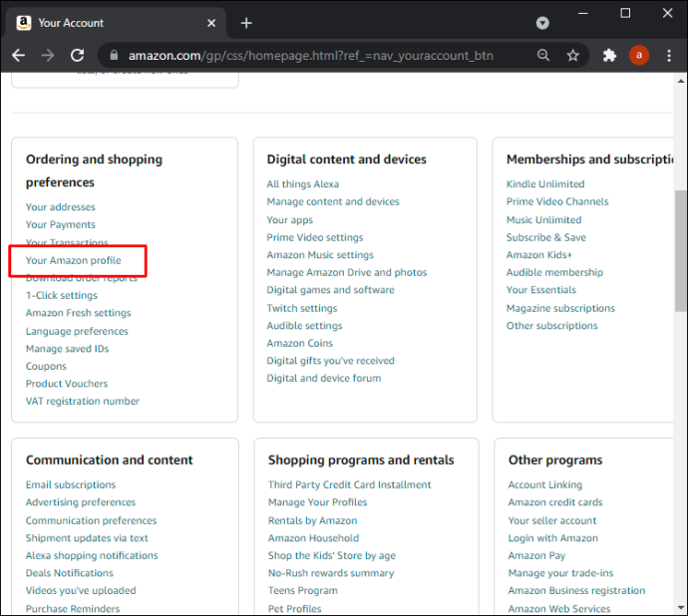The width and height of the screenshot is (688, 616).
Task: Select the Your Account browser tab
Action: click(x=117, y=23)
